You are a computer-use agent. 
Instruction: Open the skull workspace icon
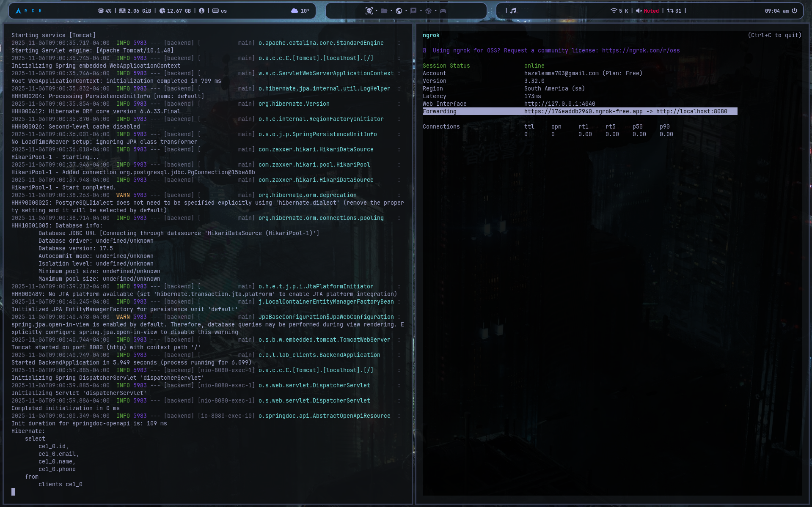(369, 11)
